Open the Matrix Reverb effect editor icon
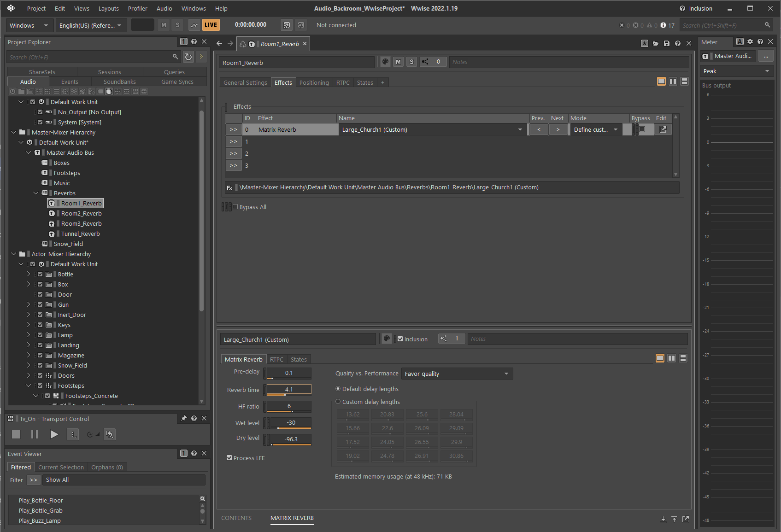The height and width of the screenshot is (532, 781). click(663, 130)
